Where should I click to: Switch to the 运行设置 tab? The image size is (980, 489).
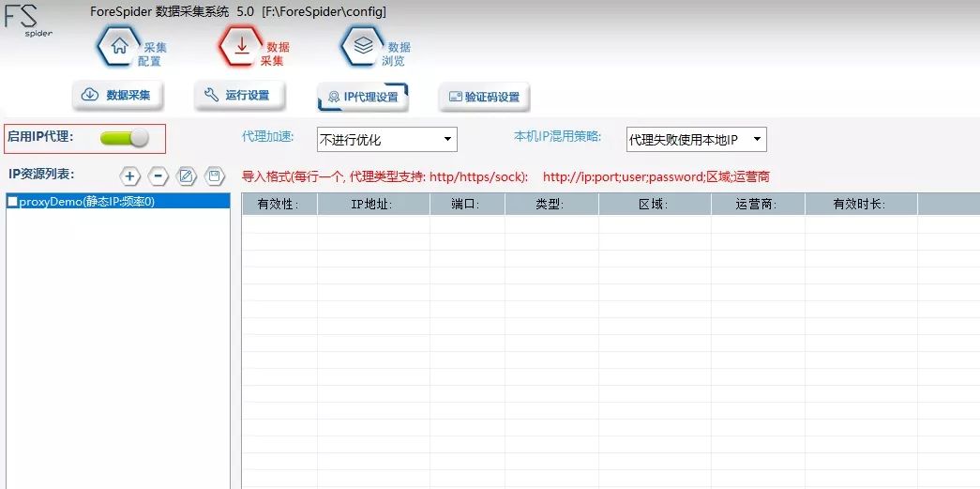point(239,96)
